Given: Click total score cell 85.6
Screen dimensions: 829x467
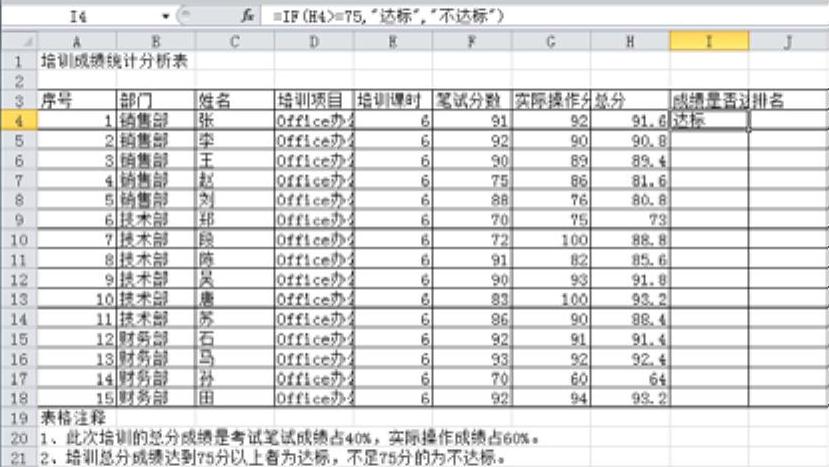Looking at the screenshot, I should coord(630,259).
